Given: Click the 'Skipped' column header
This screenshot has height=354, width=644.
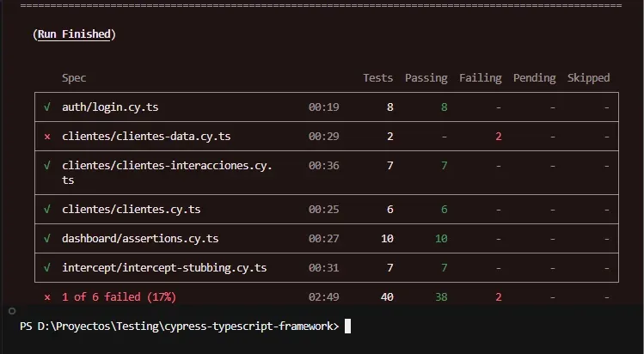Looking at the screenshot, I should click(589, 78).
